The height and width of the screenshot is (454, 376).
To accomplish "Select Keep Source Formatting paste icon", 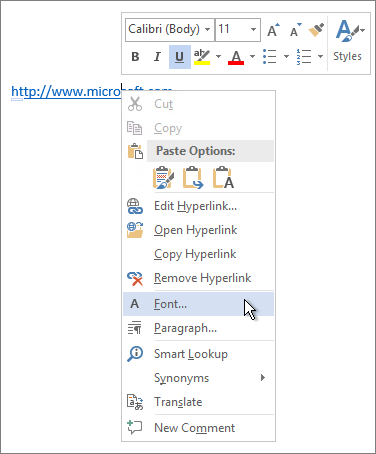I will pyautogui.click(x=163, y=177).
